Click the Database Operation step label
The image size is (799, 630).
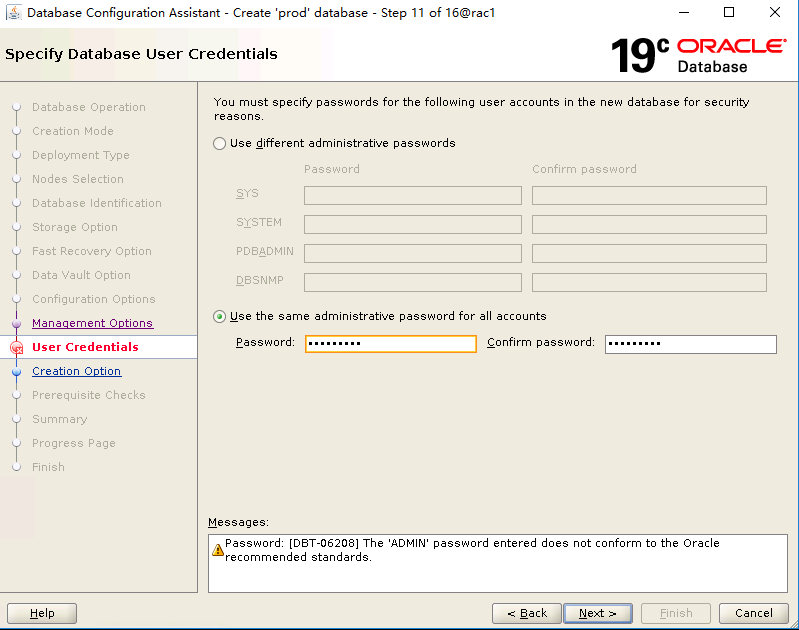coord(89,107)
